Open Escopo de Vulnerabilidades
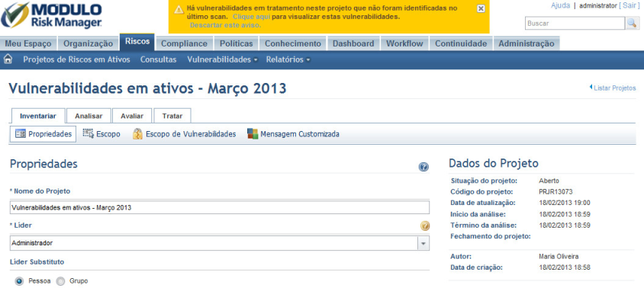644x288 pixels. point(184,134)
